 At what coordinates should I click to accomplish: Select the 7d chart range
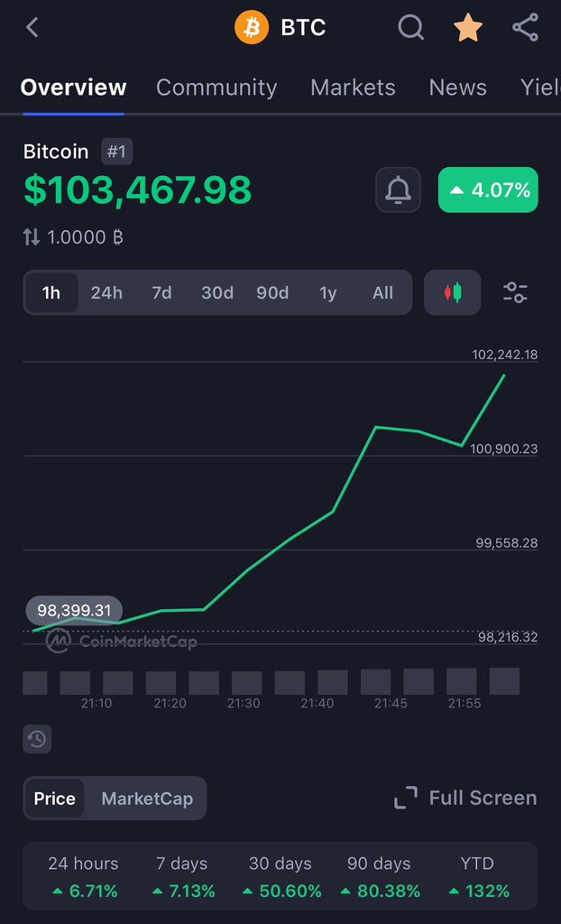pos(161,292)
